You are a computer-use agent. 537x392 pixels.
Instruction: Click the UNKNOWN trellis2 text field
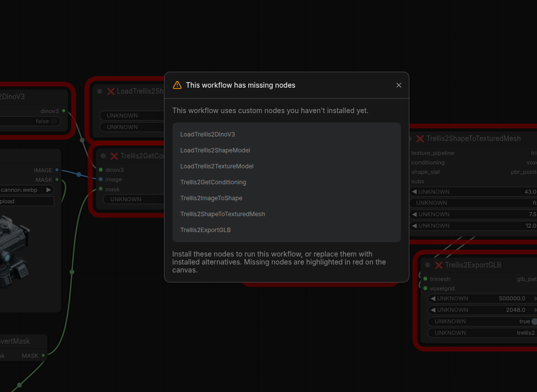click(482, 333)
